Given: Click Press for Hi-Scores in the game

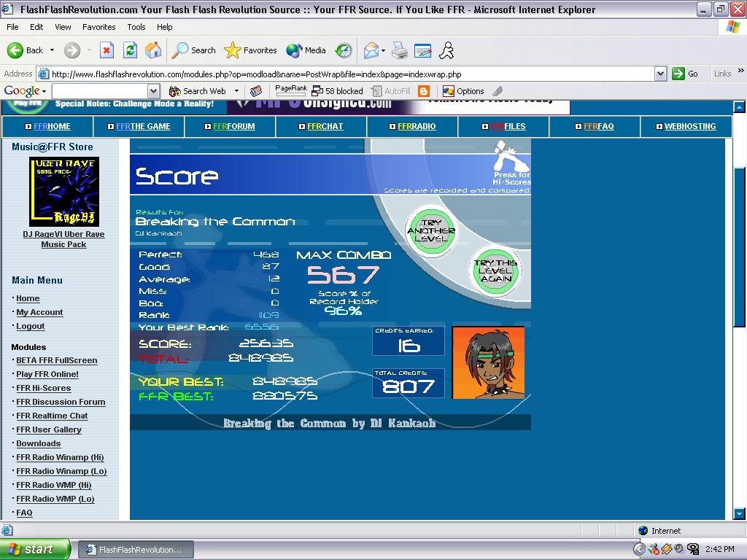Looking at the screenshot, I should [511, 164].
